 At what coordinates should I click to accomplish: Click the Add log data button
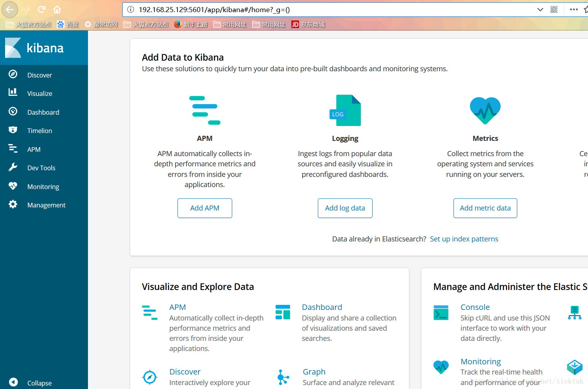pyautogui.click(x=345, y=208)
